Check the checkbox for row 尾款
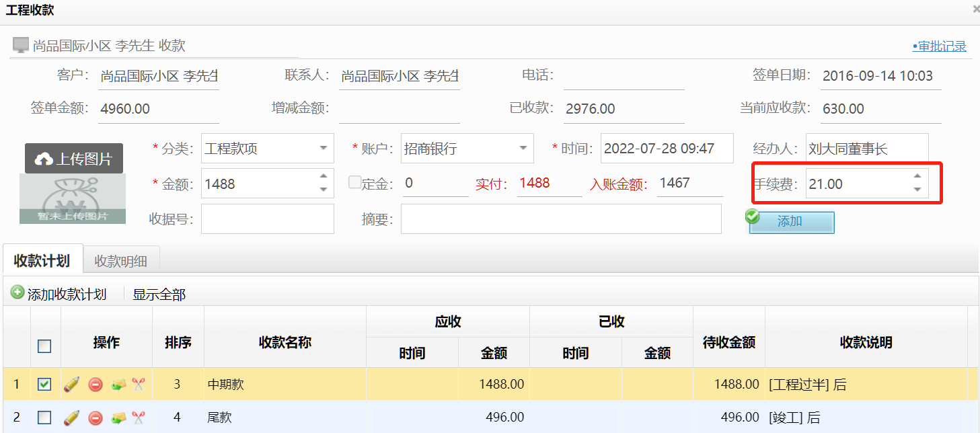The height and width of the screenshot is (433, 980). click(44, 418)
